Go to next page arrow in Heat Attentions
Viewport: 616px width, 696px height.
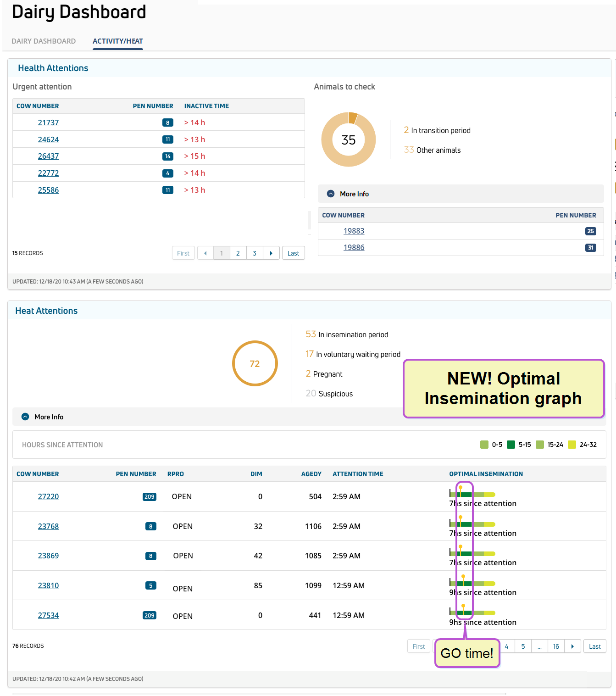pos(573,646)
